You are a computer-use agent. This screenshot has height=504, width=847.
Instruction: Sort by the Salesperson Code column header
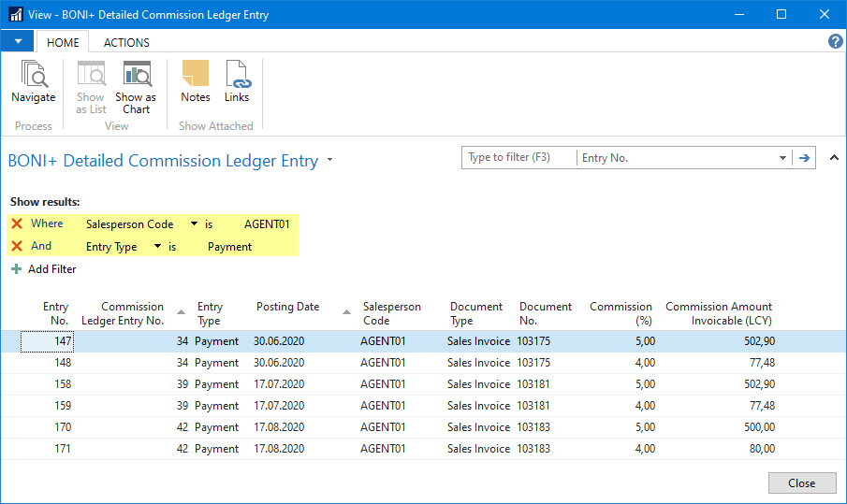click(391, 313)
